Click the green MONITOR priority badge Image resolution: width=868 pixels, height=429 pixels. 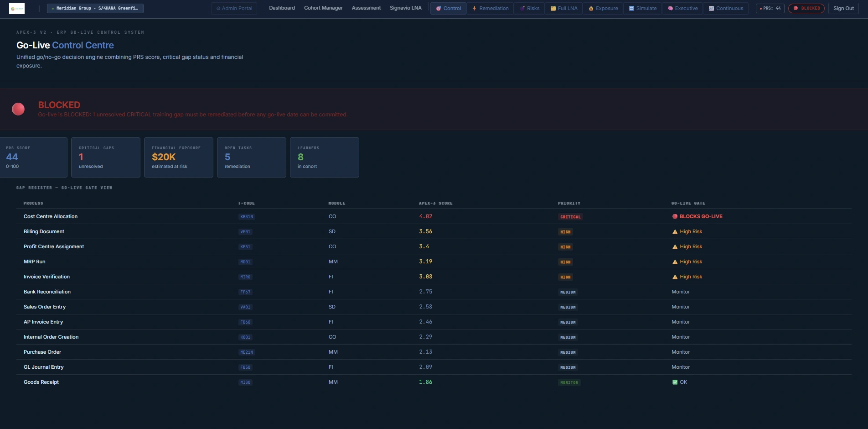(569, 382)
